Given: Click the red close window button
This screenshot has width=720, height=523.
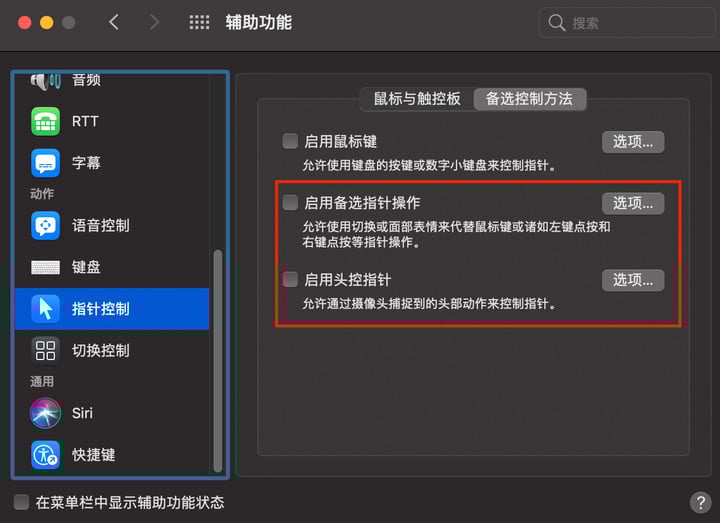Looking at the screenshot, I should 24,22.
